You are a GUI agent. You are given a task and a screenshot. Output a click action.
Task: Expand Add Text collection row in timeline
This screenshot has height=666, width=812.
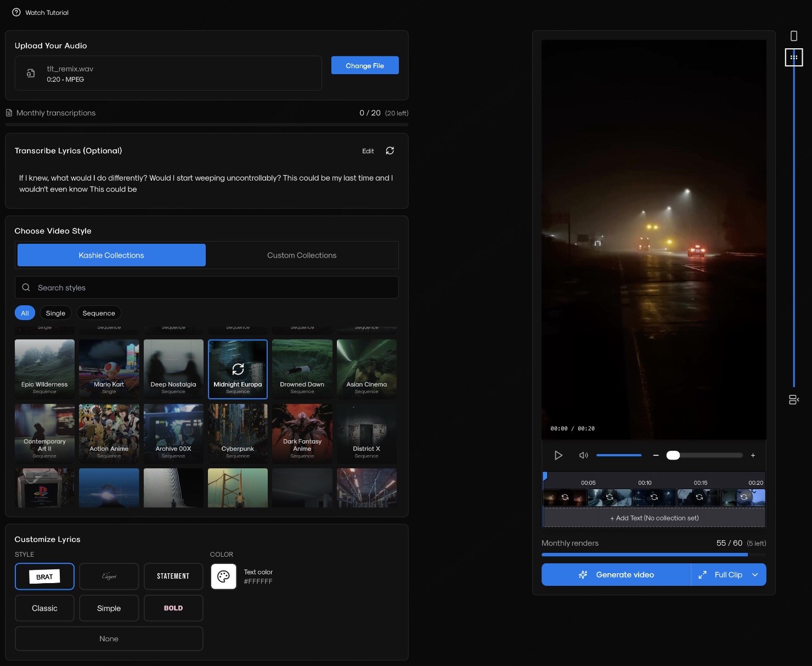[654, 518]
